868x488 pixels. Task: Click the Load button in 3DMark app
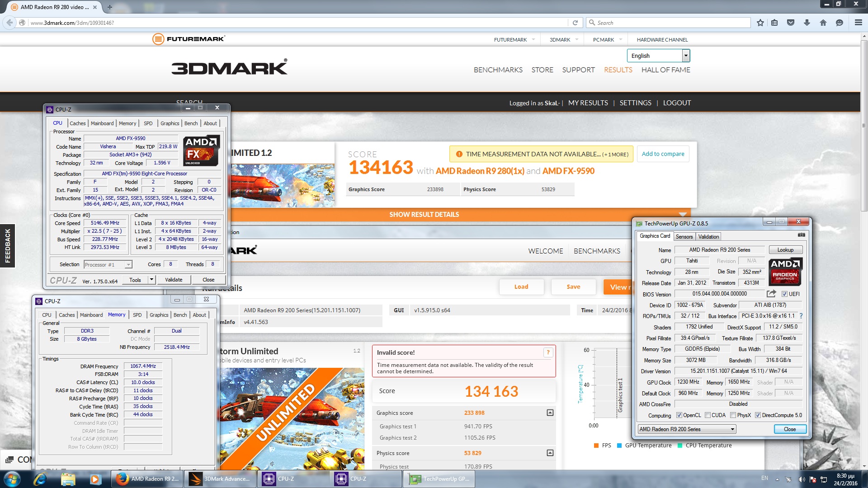pyautogui.click(x=521, y=286)
